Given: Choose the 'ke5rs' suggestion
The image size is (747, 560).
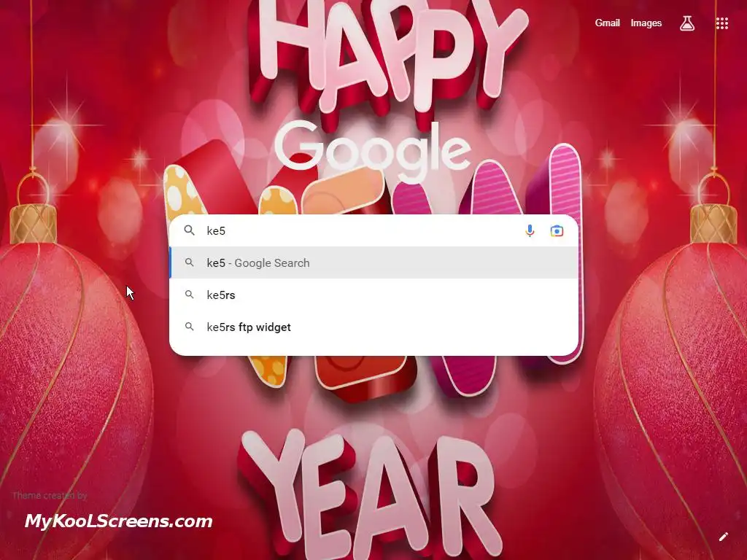Looking at the screenshot, I should point(374,295).
